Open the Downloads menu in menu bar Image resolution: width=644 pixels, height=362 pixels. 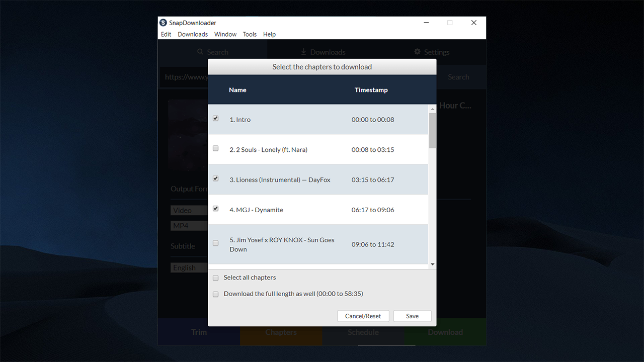193,34
